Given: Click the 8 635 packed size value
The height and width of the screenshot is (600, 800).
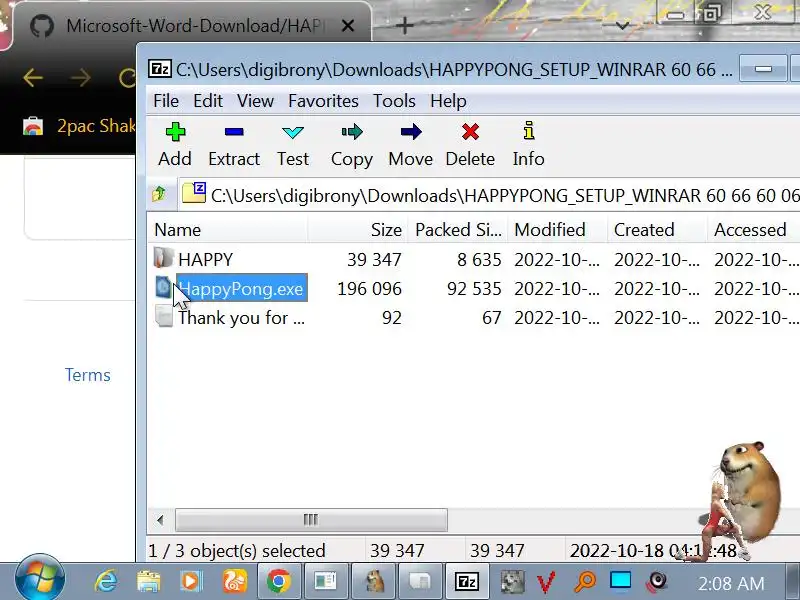Looking at the screenshot, I should 479,260.
